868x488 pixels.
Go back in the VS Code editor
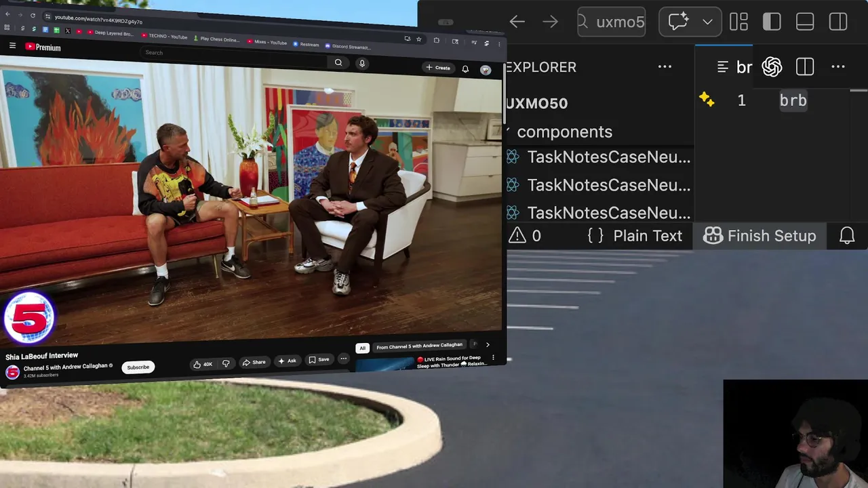click(517, 22)
